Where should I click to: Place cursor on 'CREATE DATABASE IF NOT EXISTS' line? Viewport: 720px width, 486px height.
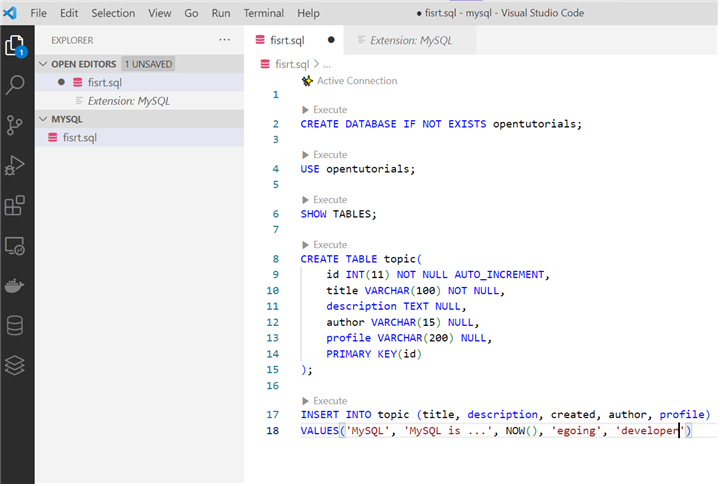(441, 124)
